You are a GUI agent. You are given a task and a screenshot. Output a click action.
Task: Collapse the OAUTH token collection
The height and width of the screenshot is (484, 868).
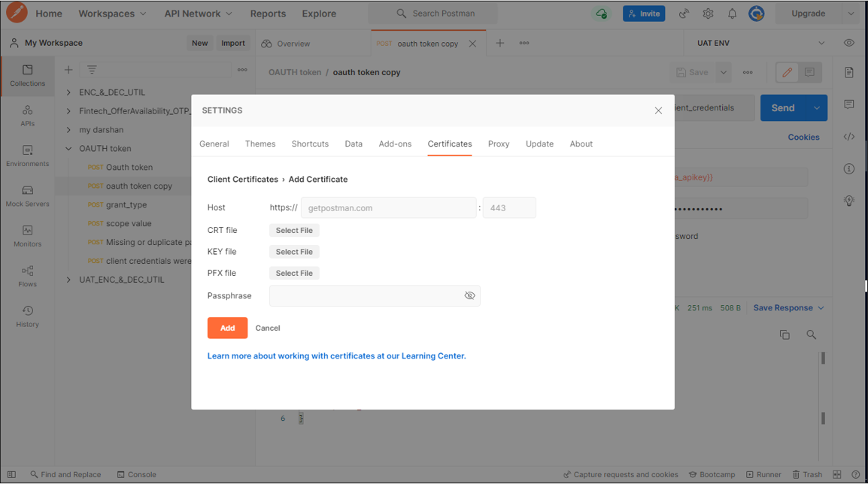click(x=68, y=149)
